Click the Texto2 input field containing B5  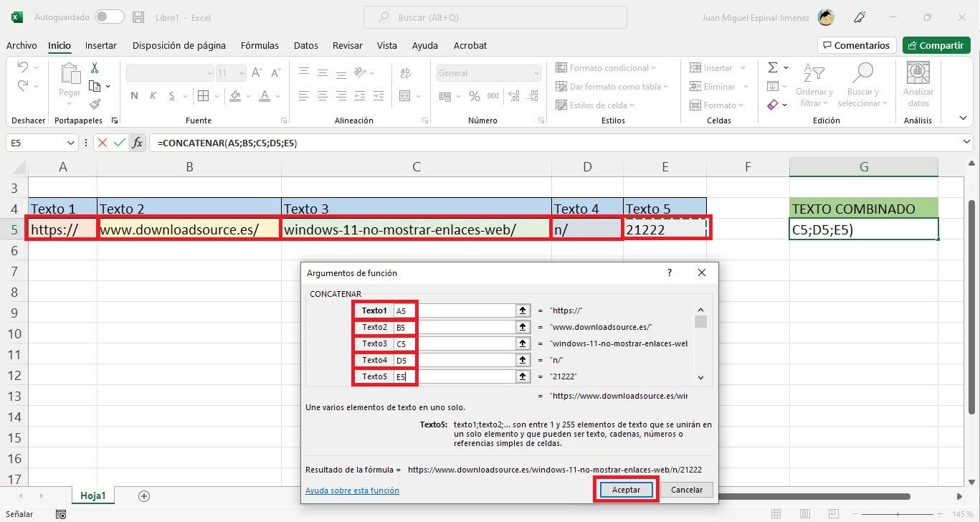click(453, 327)
